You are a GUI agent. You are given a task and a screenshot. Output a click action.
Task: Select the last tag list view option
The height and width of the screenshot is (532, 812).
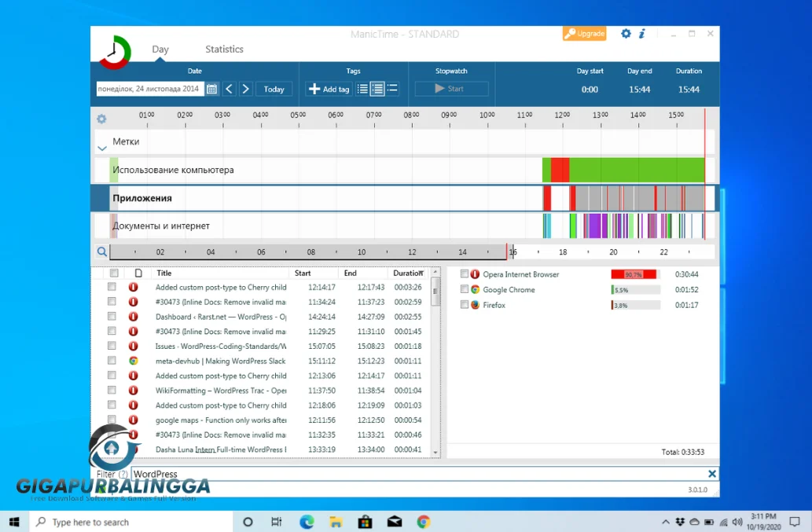pos(392,90)
